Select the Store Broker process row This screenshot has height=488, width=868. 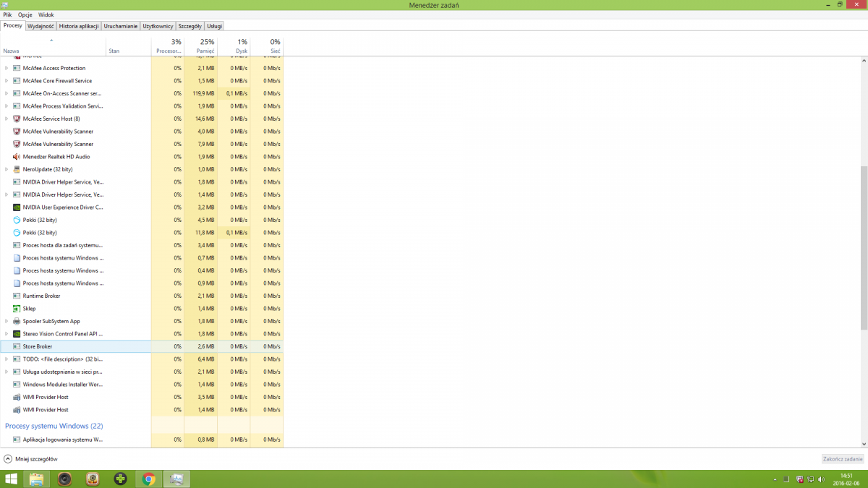(142, 346)
